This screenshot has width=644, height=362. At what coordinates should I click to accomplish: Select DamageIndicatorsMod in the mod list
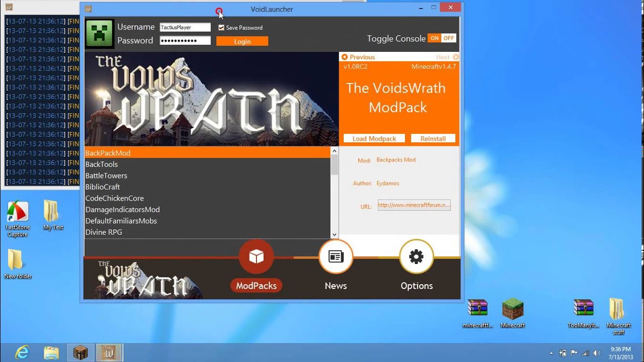[x=207, y=209]
